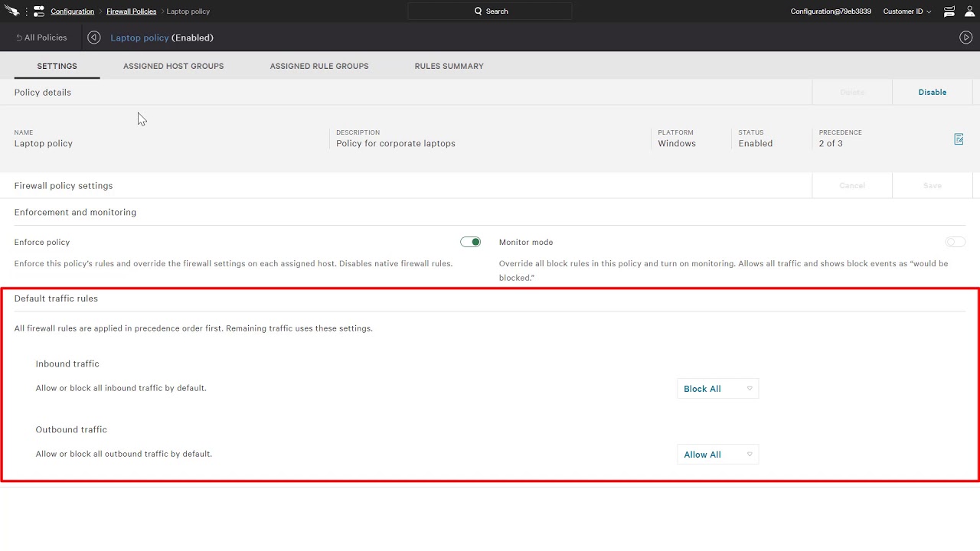Click 'Outbound traffic' label
Viewport: 980px width, 551px height.
point(71,429)
